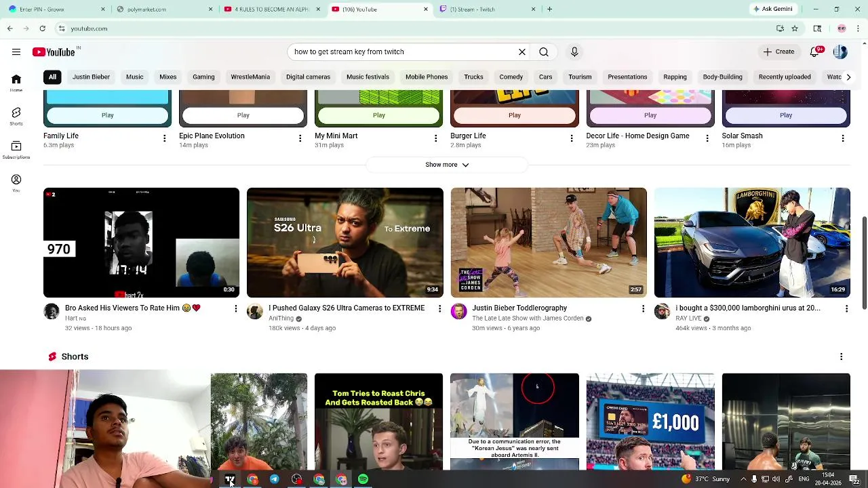Play the Epic Plane Evolution game
This screenshot has height=488, width=868.
pos(243,115)
